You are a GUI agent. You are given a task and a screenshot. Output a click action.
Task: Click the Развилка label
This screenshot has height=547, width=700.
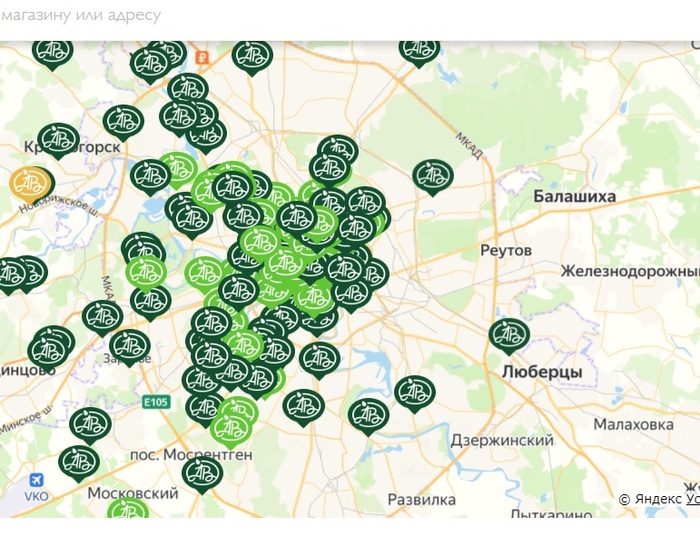(421, 499)
